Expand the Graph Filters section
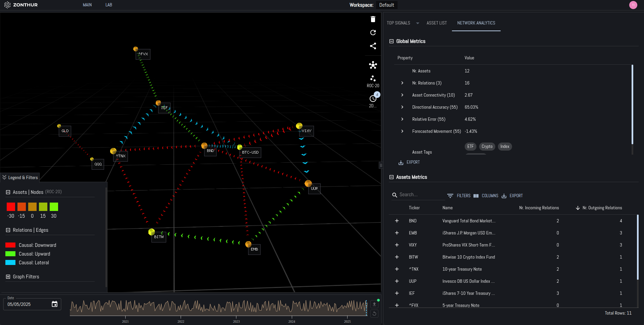 click(x=8, y=277)
